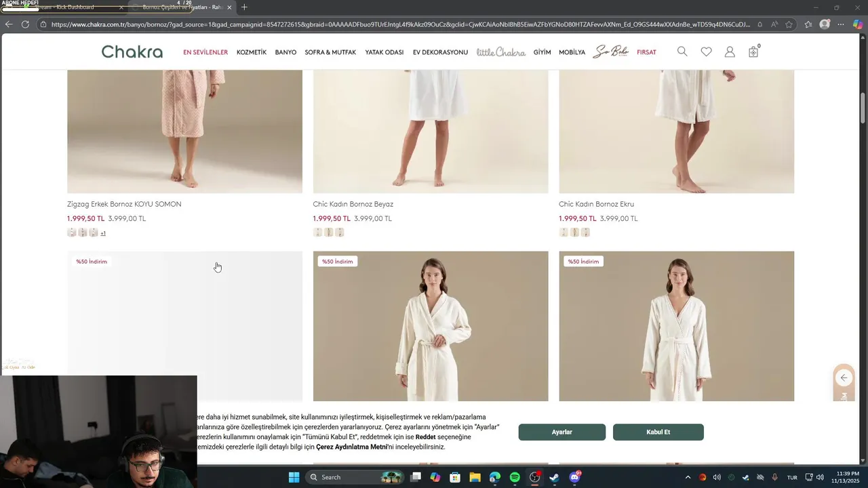Open the Chic Kadın Bornoz Ekru product image
The width and height of the screenshot is (868, 488).
(x=676, y=131)
